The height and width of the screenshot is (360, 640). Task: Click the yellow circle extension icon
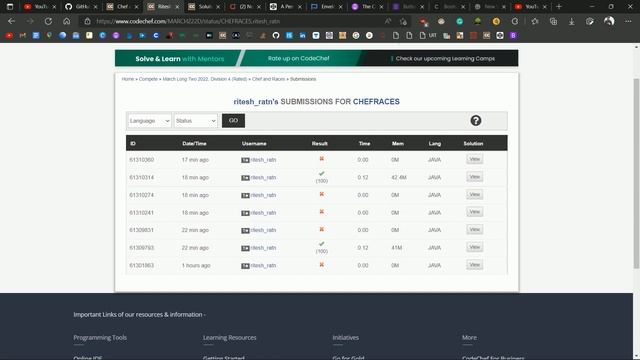click(x=496, y=21)
